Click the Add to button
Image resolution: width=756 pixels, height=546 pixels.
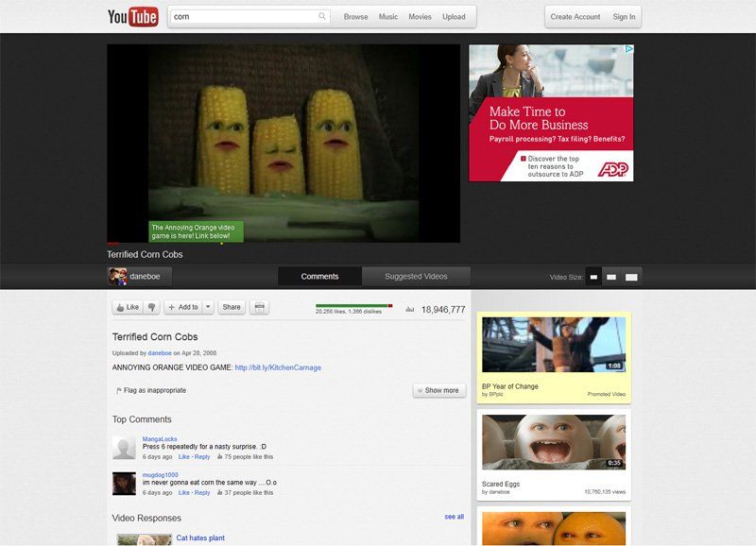[x=183, y=307]
